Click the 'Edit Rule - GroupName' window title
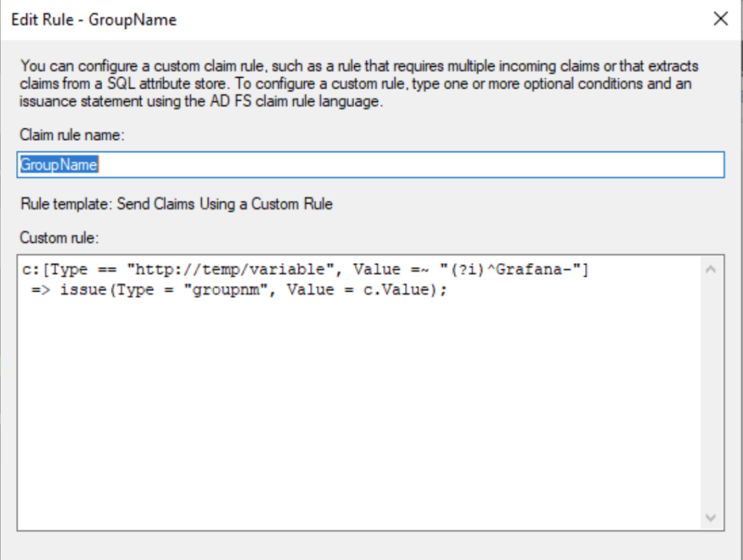743x560 pixels. tap(94, 20)
